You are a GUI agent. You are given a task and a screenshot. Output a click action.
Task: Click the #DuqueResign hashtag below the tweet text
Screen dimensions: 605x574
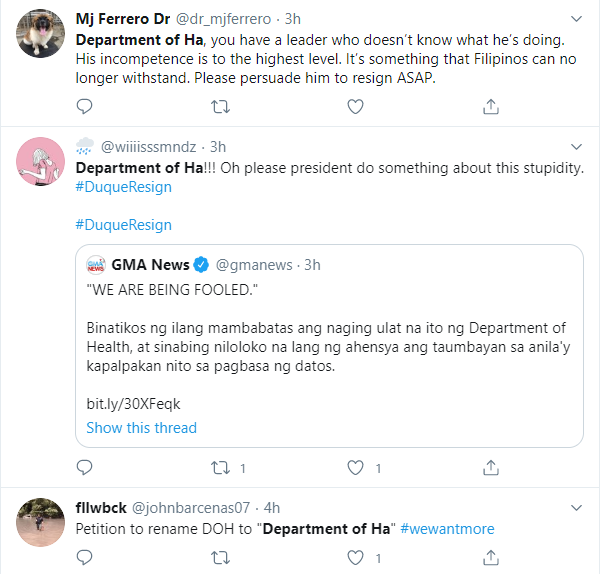pyautogui.click(x=123, y=225)
